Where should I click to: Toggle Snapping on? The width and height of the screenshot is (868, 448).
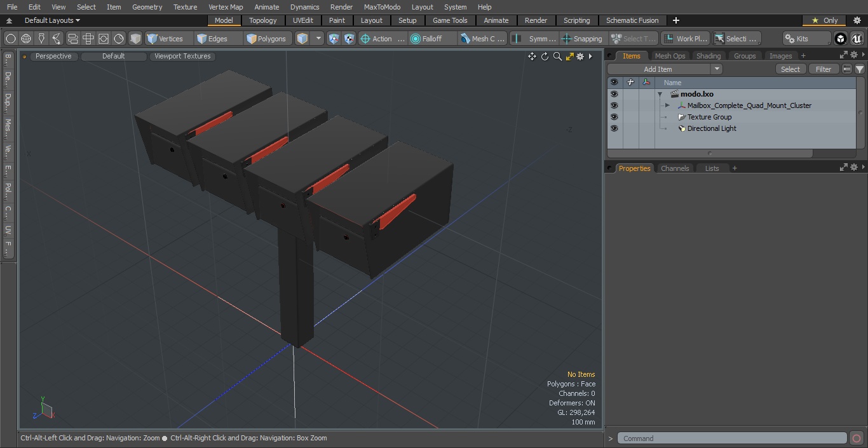click(x=583, y=39)
